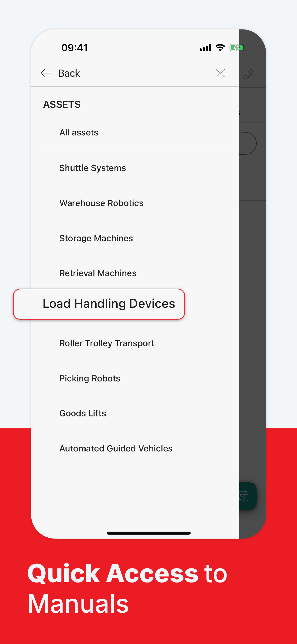Viewport: 297px width, 644px height.
Task: Choose Goods Lifts entry
Action: point(135,413)
